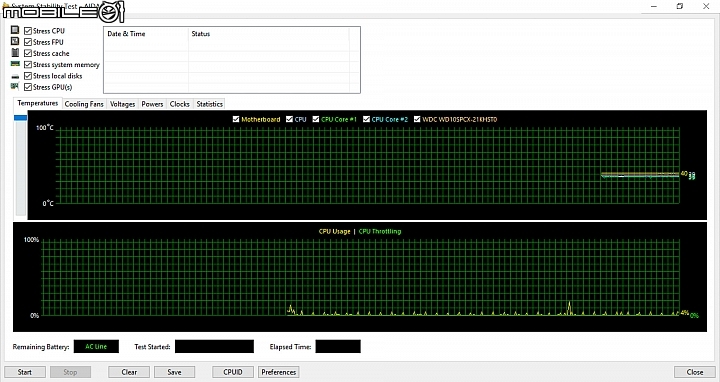Toggle the CPU temperature graph checkbox
The height and width of the screenshot is (382, 720).
click(289, 119)
